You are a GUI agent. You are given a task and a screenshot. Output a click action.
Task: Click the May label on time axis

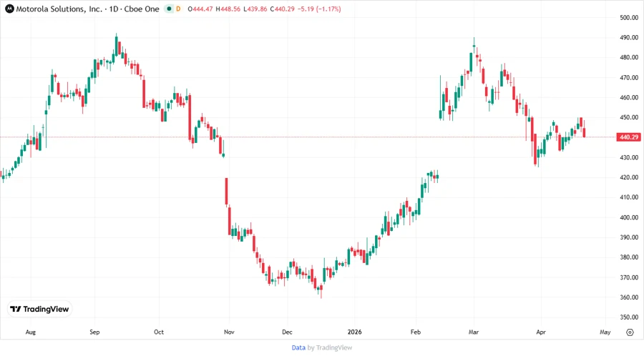pos(605,332)
